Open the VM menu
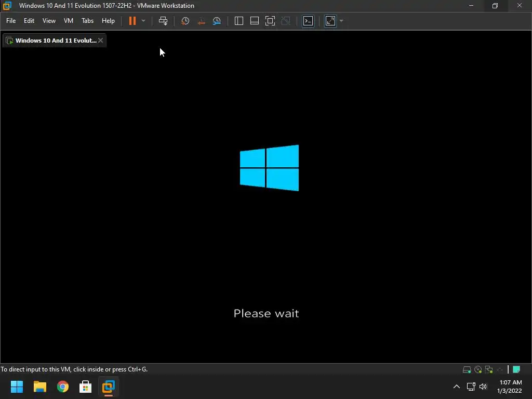Screen dimensions: 532x399 [69, 21]
